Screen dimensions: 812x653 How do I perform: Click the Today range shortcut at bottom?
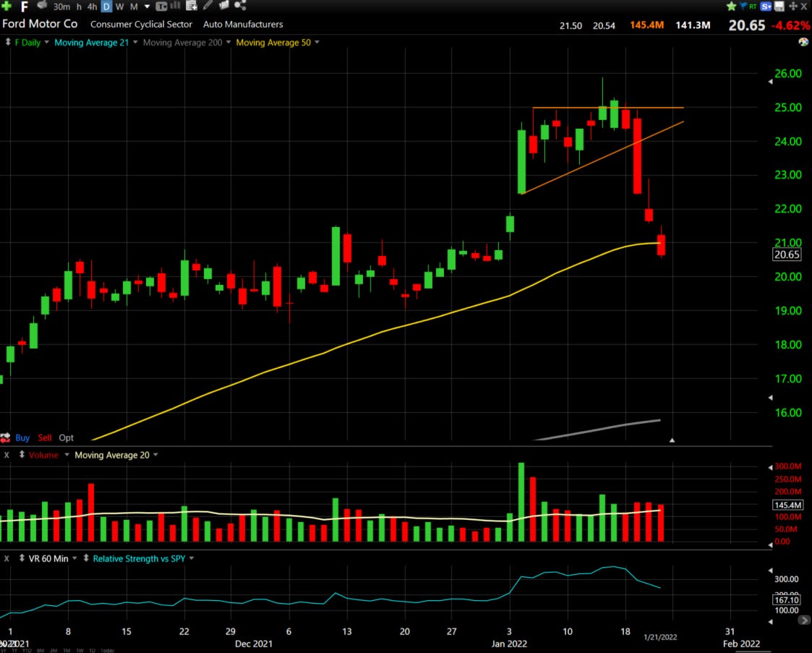coord(107,650)
